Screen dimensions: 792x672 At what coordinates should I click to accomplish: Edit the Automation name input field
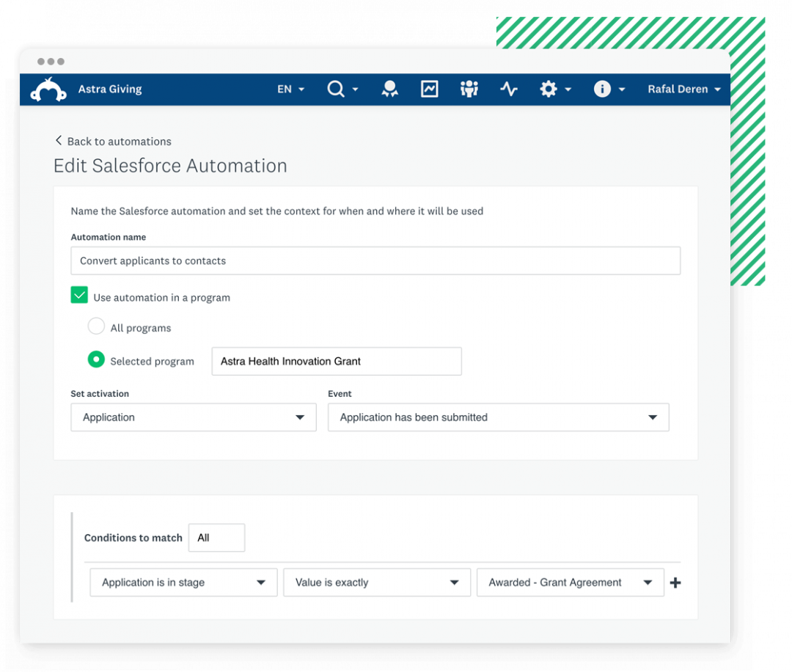tap(375, 260)
